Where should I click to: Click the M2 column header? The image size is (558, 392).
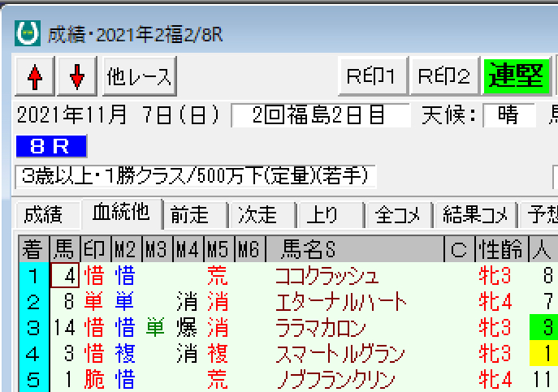point(127,249)
